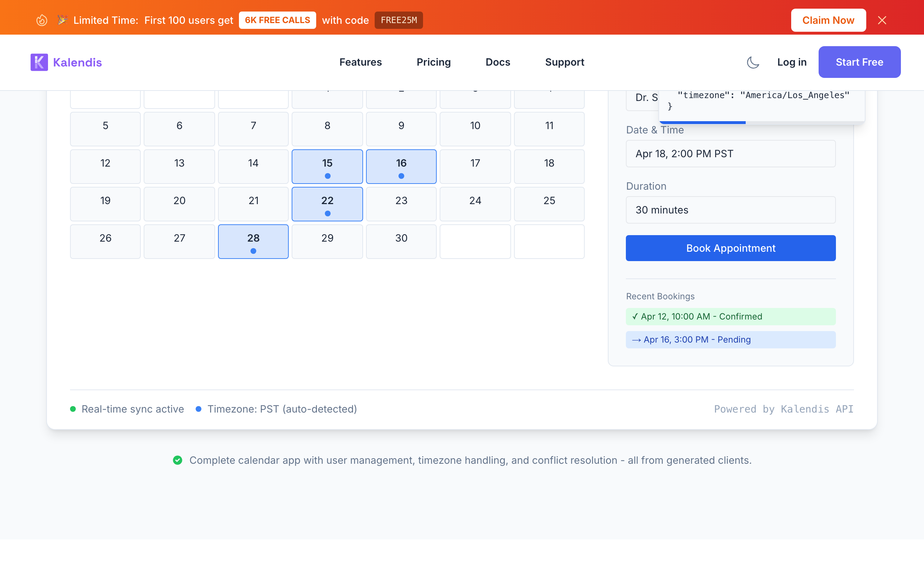
Task: Click the Start Free button
Action: [859, 62]
